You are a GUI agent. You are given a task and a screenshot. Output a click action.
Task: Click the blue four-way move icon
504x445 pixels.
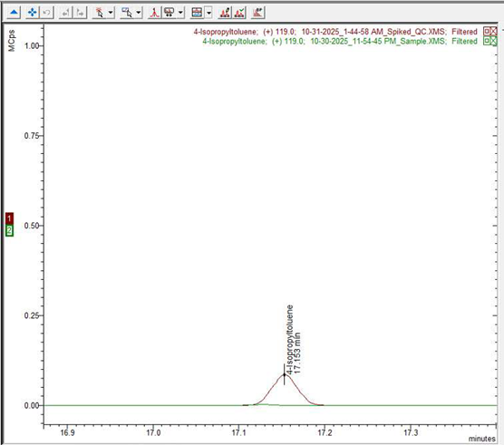coord(32,13)
